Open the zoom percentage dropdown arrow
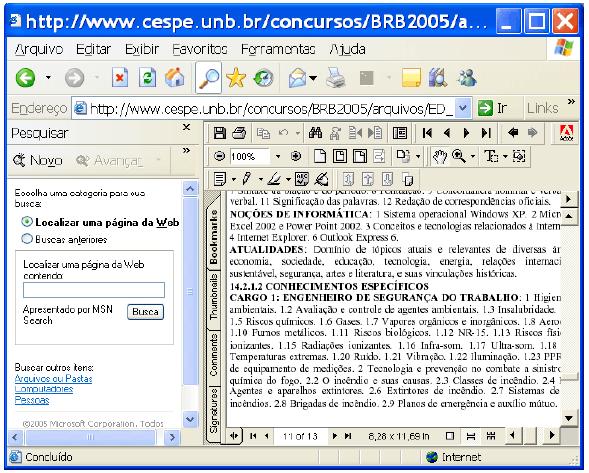 pyautogui.click(x=278, y=156)
